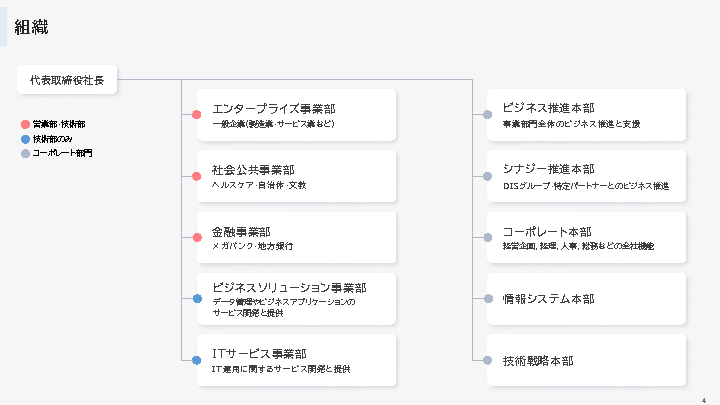Click the 組織 slide title
Image resolution: width=720 pixels, height=405 pixels.
tap(29, 27)
